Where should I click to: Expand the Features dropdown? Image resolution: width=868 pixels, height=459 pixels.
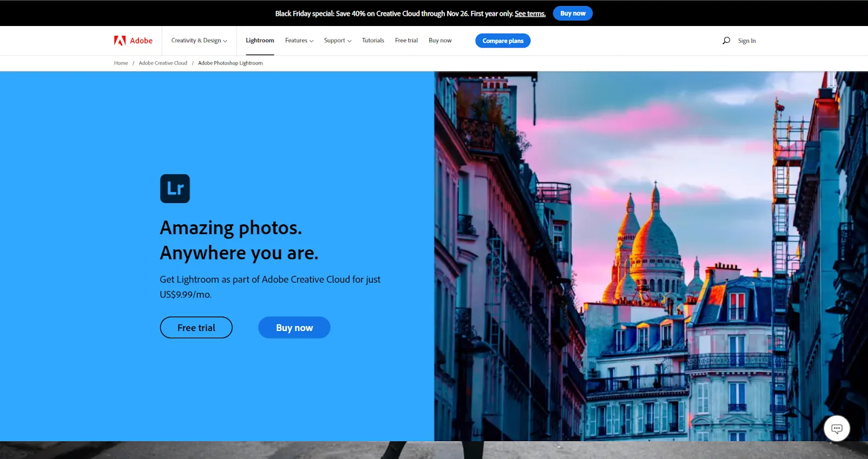click(x=299, y=41)
